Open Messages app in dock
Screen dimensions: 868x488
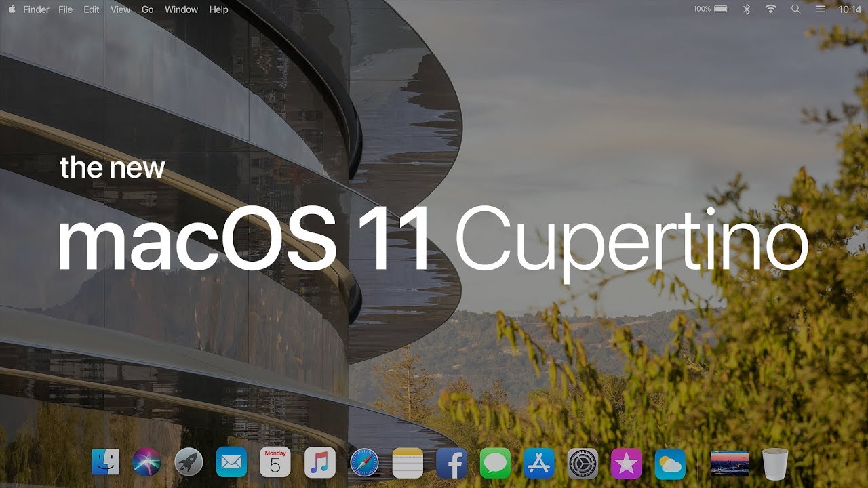coord(495,463)
